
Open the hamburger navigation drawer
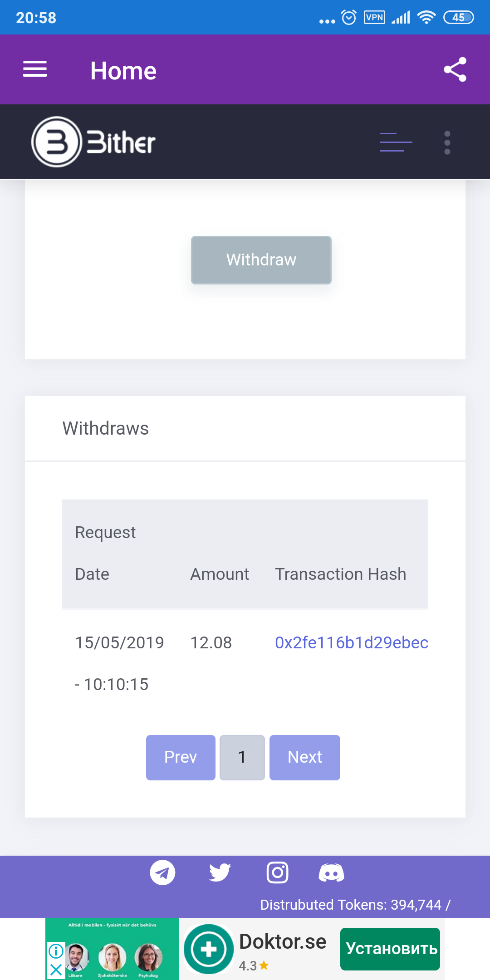point(35,69)
